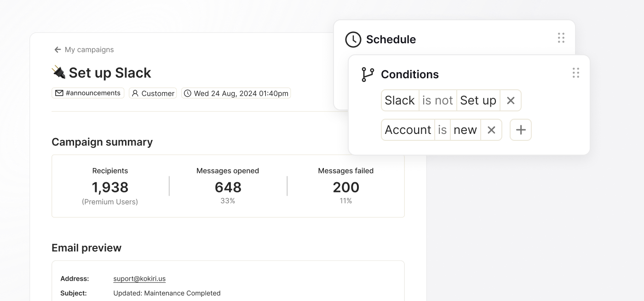Click the Conditions branch icon
The image size is (644, 301).
coord(368,75)
